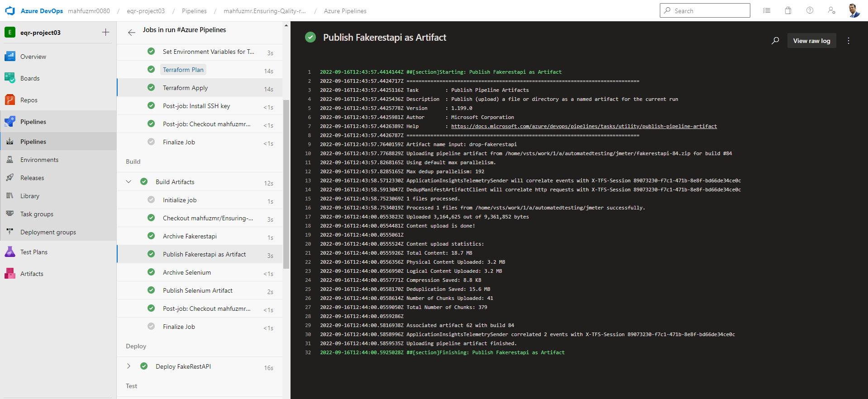Image resolution: width=868 pixels, height=399 pixels.
Task: Click the user profile avatar
Action: (x=854, y=10)
